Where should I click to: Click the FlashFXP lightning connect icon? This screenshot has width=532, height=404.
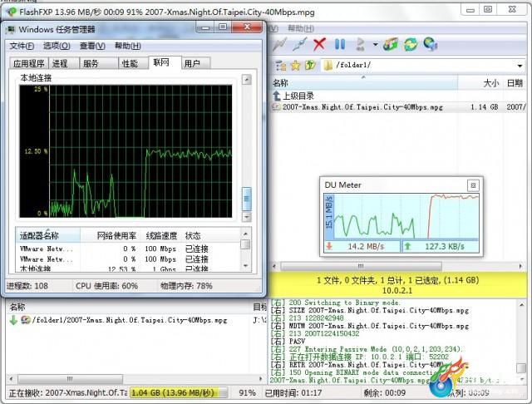pyautogui.click(x=280, y=44)
